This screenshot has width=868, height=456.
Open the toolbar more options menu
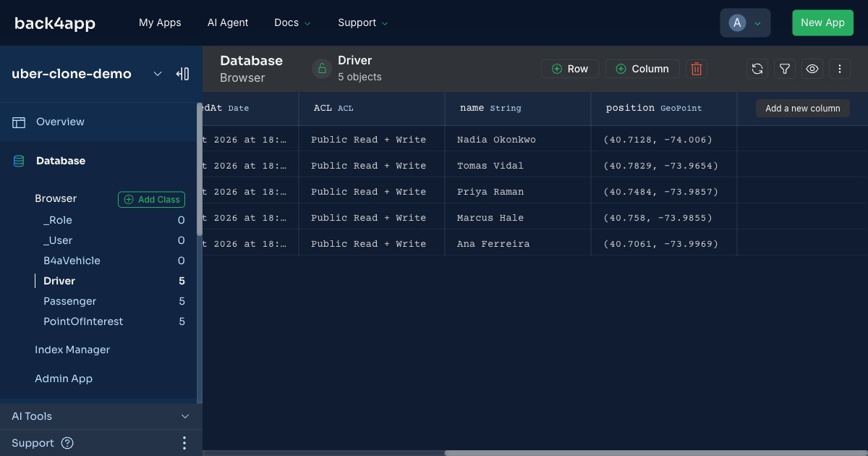[x=840, y=69]
